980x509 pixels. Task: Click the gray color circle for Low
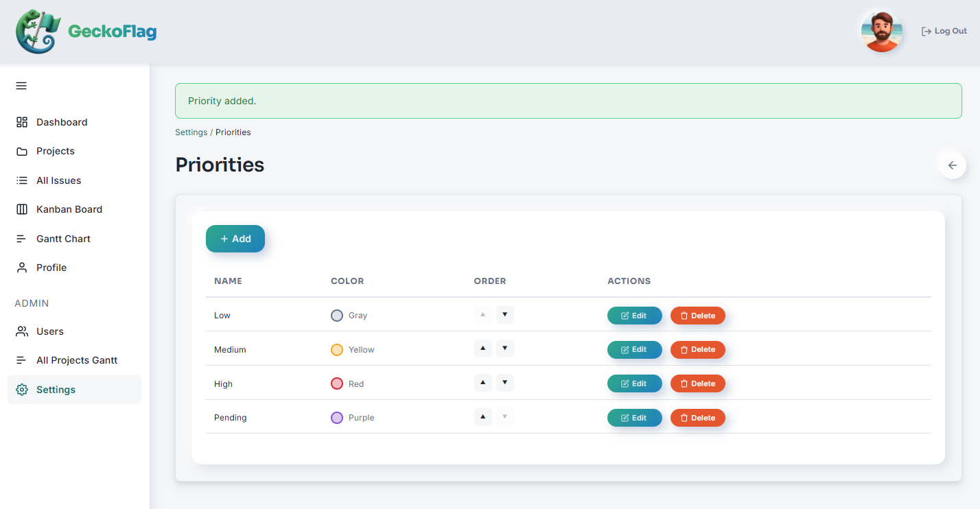(x=337, y=316)
